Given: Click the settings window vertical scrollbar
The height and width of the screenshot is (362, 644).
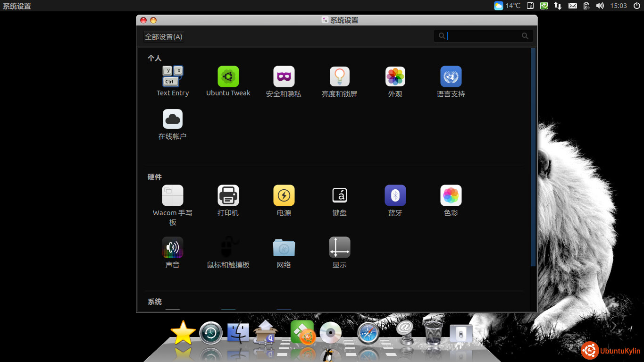Looking at the screenshot, I should click(x=533, y=156).
